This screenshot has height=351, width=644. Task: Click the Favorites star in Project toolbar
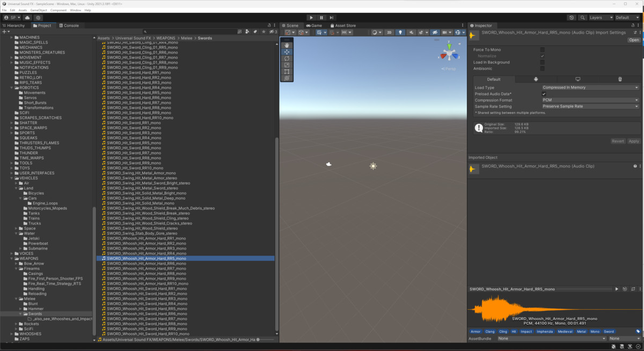click(x=263, y=32)
